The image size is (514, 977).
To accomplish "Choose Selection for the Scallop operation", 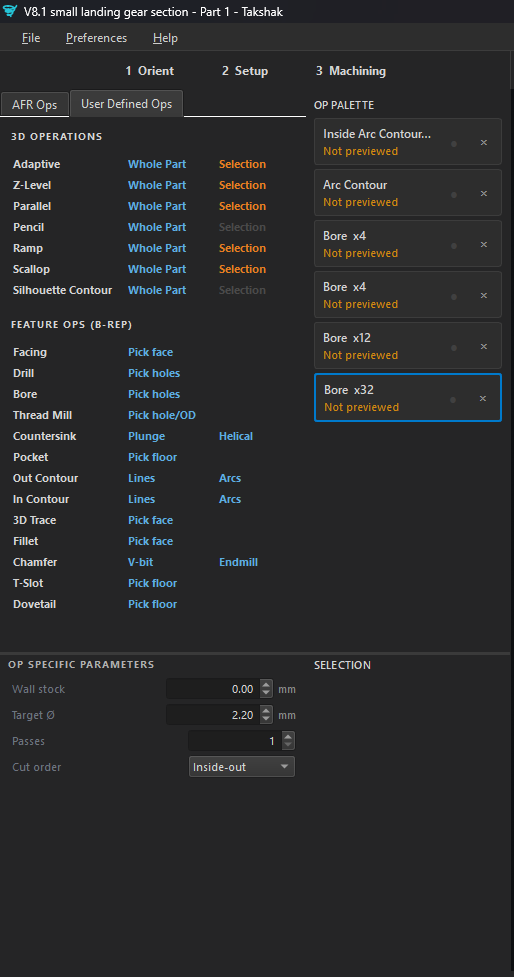I will coord(242,269).
